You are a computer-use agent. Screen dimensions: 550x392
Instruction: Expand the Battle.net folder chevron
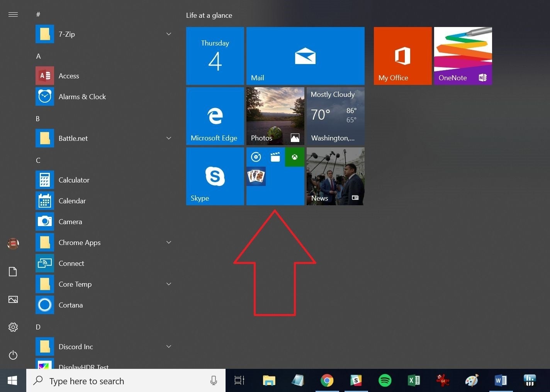click(169, 138)
